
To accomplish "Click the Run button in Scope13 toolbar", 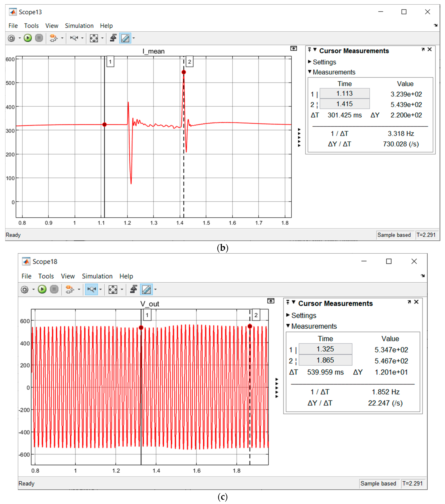I will click(x=28, y=38).
